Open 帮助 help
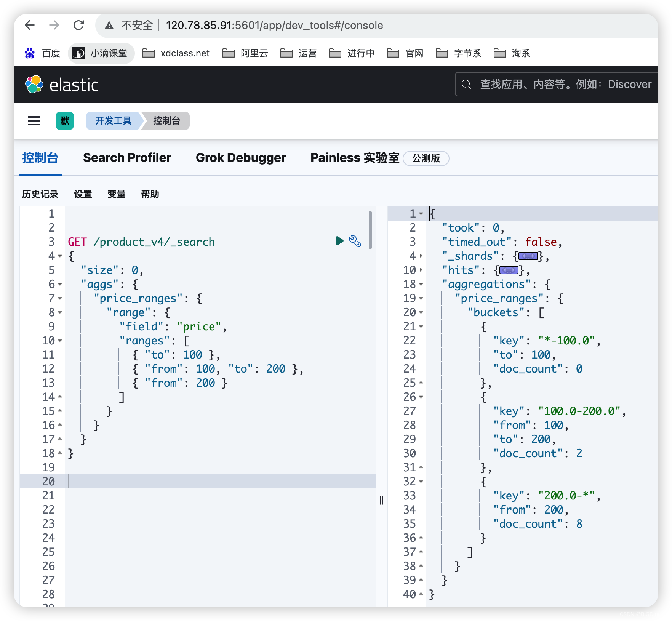The width and height of the screenshot is (672, 621). tap(150, 194)
